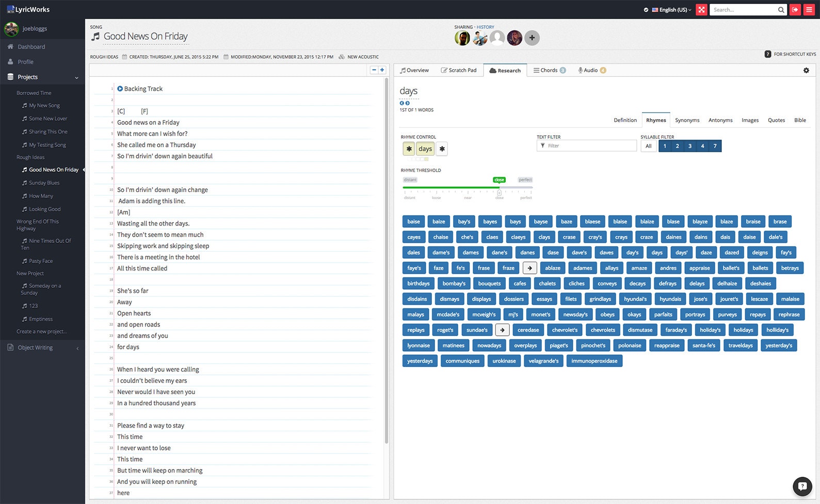Switch to the Audio tab
The width and height of the screenshot is (820, 504).
pos(592,70)
